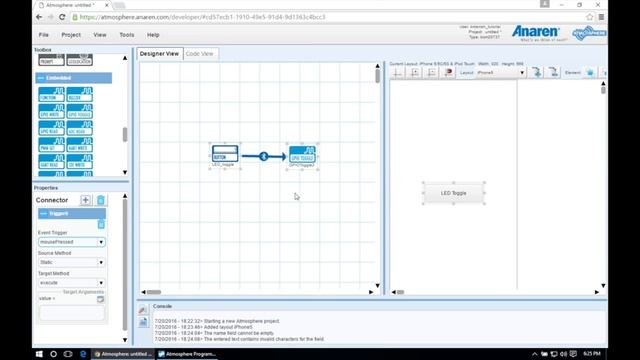Click the first alignment tool in layout toolbar

397,73
